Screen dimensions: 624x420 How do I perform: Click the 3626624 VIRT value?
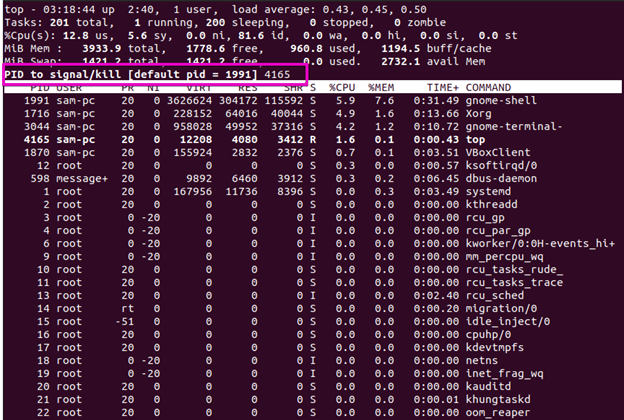click(x=189, y=101)
